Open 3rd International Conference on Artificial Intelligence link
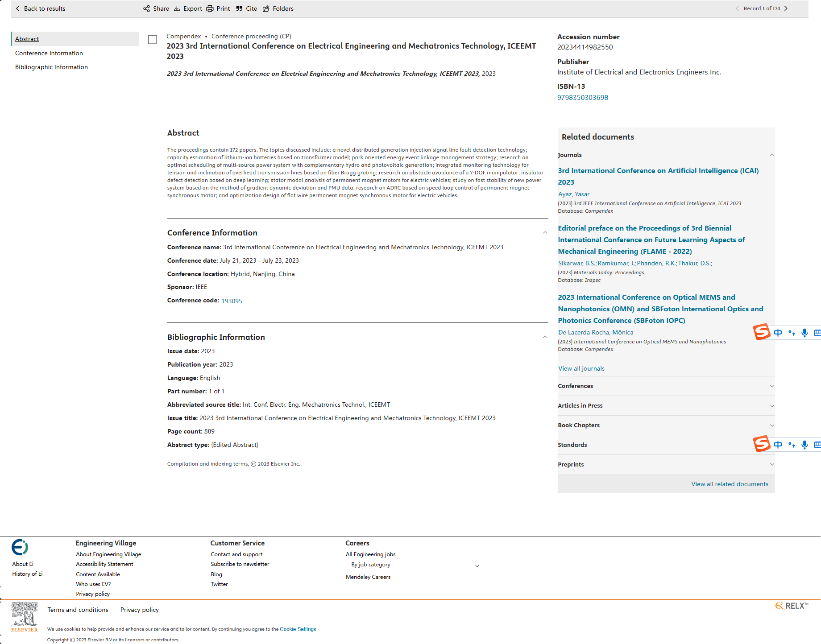This screenshot has height=644, width=821. [x=658, y=176]
